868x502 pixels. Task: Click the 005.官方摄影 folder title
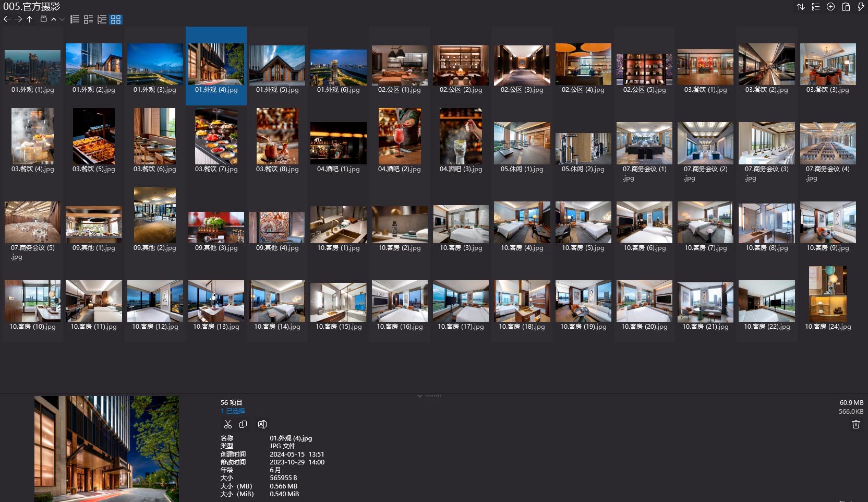point(32,7)
